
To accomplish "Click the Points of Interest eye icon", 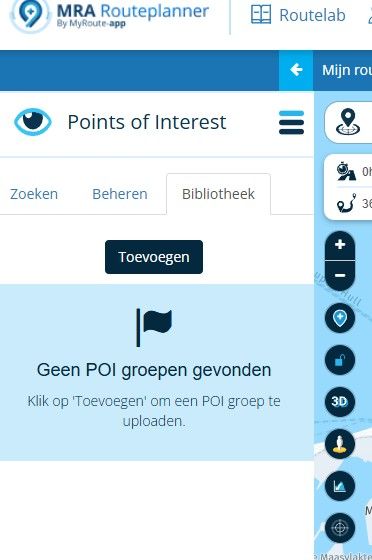I will 33,122.
